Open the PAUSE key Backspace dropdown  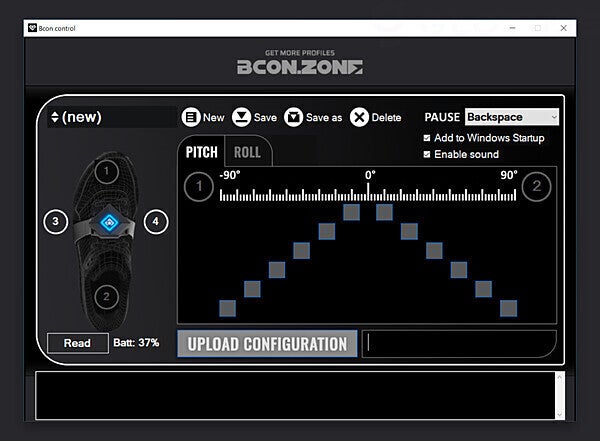(511, 117)
